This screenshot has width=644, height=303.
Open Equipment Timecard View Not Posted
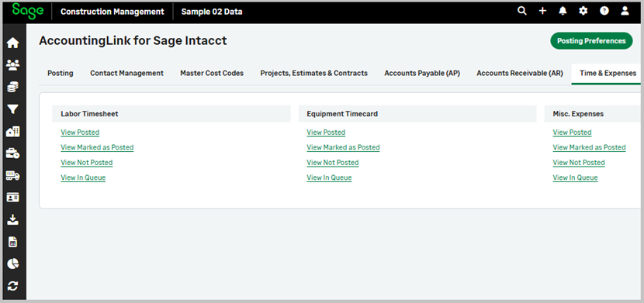333,163
